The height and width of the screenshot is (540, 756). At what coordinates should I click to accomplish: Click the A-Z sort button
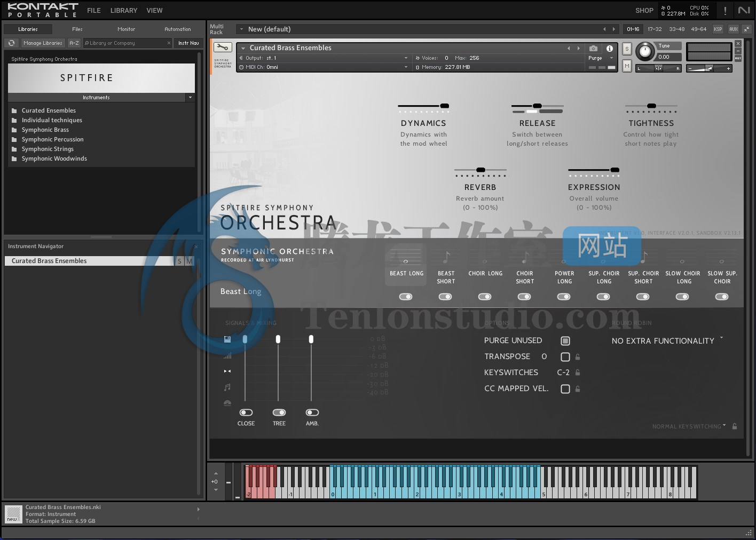[x=74, y=43]
